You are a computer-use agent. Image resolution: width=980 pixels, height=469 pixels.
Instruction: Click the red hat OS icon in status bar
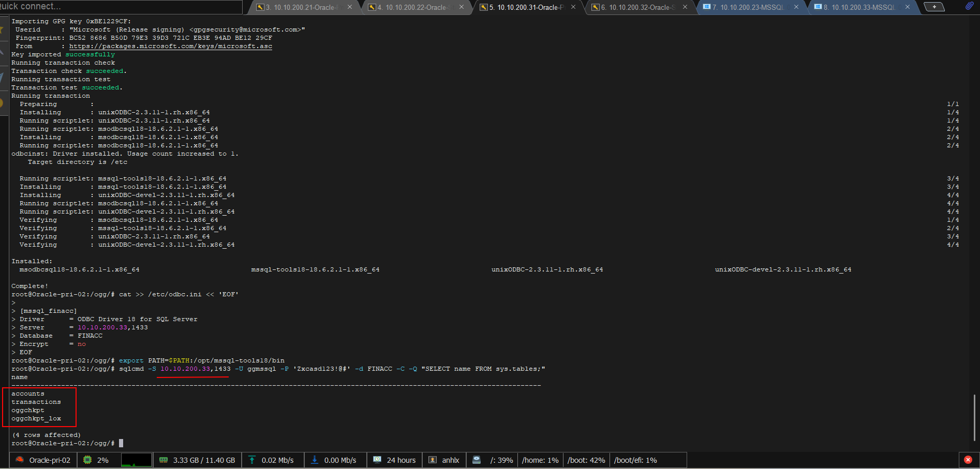coord(20,460)
